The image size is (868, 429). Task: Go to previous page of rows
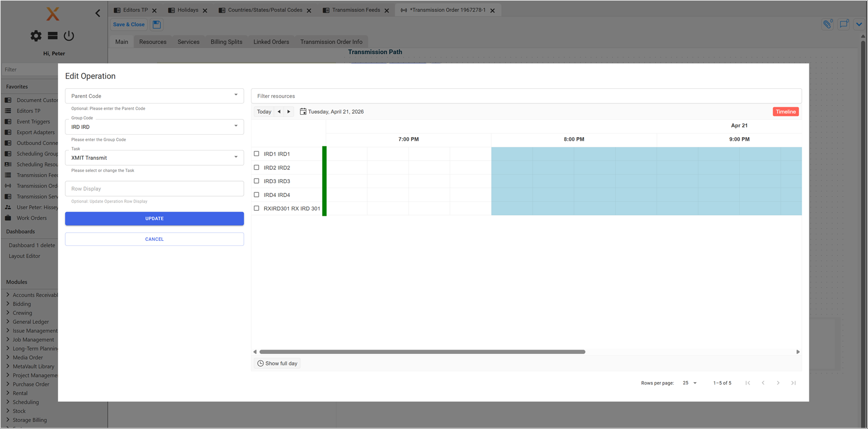pyautogui.click(x=763, y=383)
